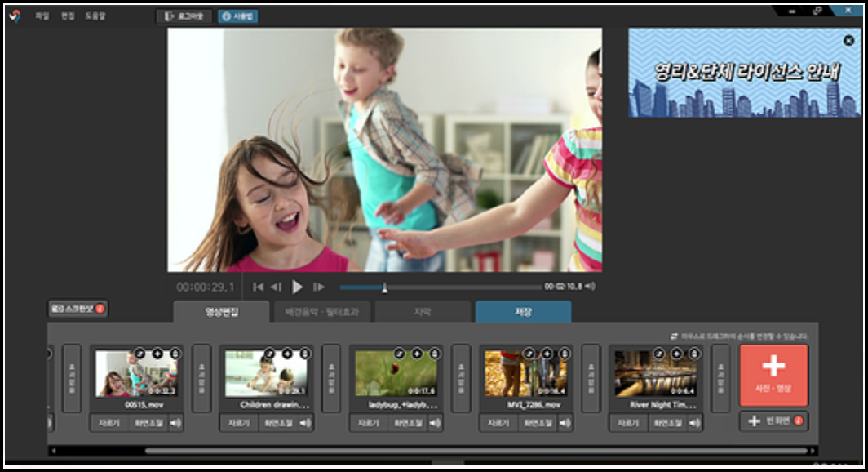Screen dimensions: 868x472
Task: Click the pencil icon on the ladybug clip
Action: click(x=399, y=354)
